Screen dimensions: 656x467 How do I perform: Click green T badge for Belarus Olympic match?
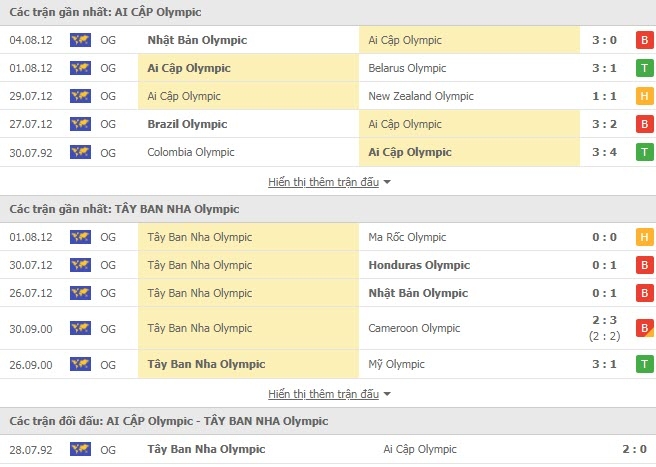pyautogui.click(x=644, y=68)
